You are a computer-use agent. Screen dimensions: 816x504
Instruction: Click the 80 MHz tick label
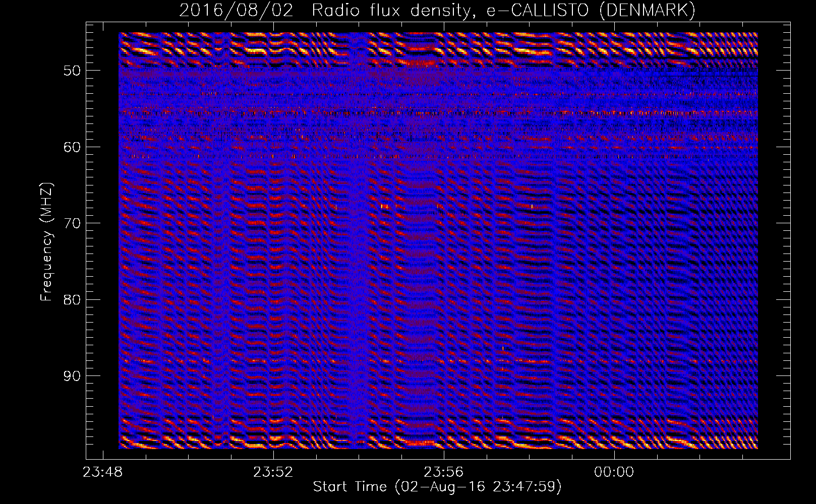72,300
